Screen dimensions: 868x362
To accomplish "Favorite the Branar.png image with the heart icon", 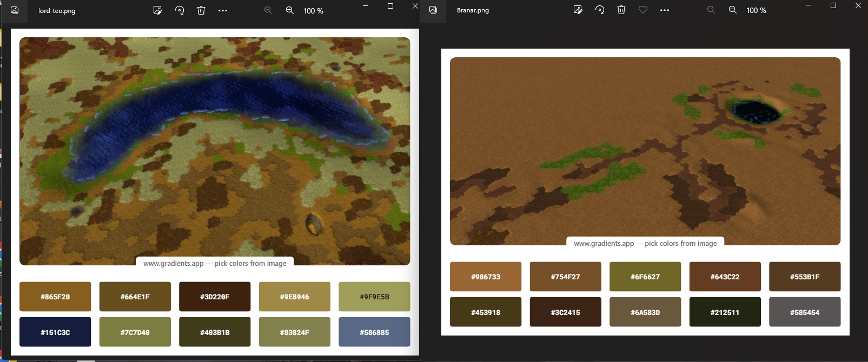I will (643, 10).
